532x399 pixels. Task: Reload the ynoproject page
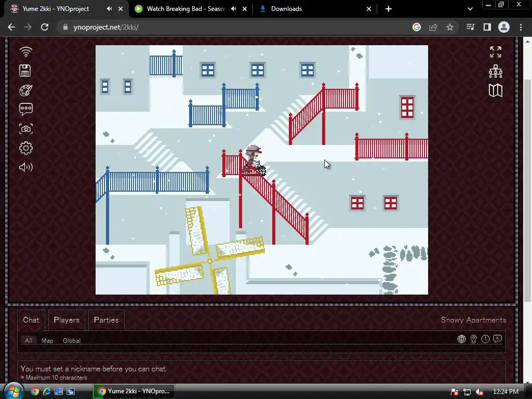45,27
